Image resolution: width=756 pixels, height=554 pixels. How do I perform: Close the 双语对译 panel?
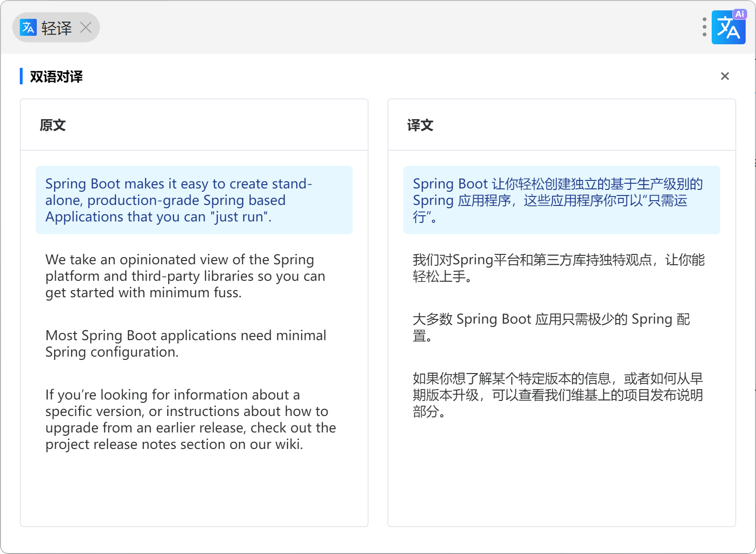(x=725, y=76)
